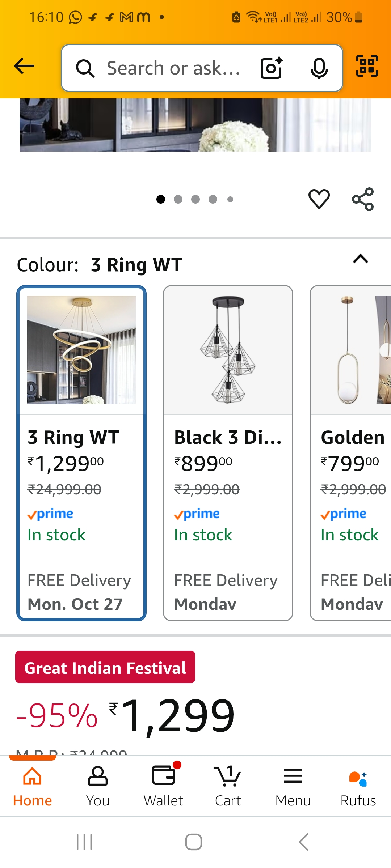The image size is (391, 868).
Task: Open the Great Indian Festival badge
Action: click(x=105, y=667)
